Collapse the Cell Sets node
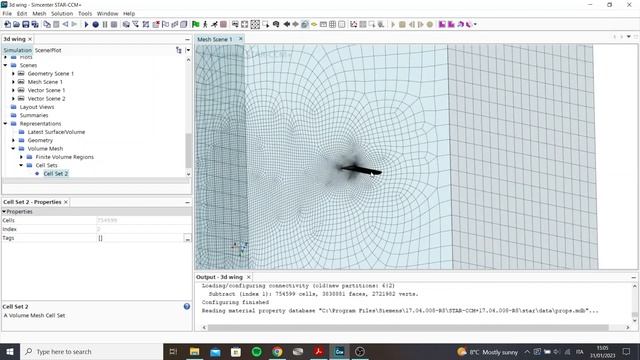The image size is (640, 360). (21, 165)
